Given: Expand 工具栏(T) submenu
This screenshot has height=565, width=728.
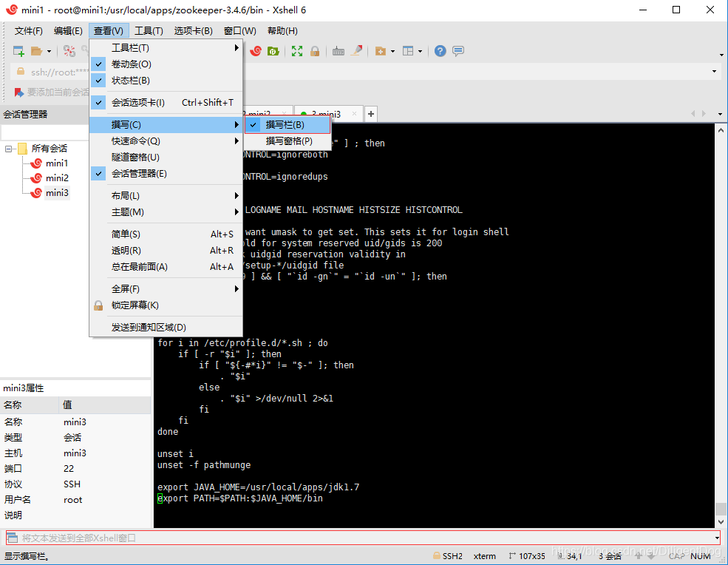Looking at the screenshot, I should (x=166, y=48).
